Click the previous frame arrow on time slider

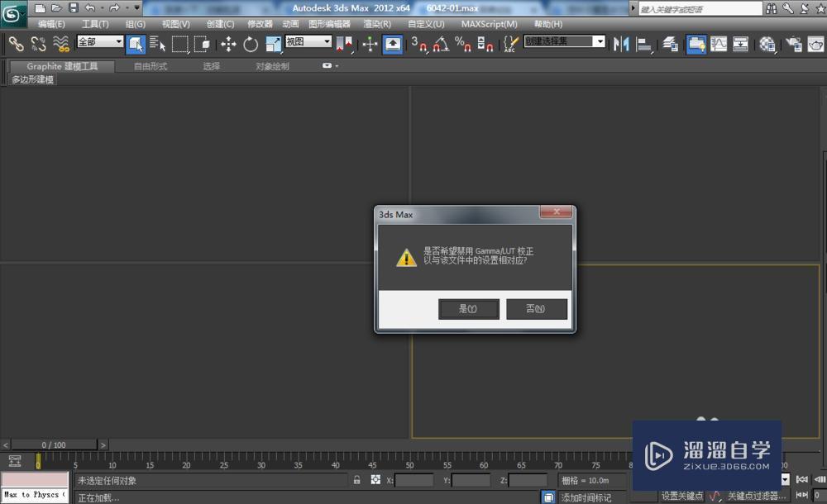(5, 445)
